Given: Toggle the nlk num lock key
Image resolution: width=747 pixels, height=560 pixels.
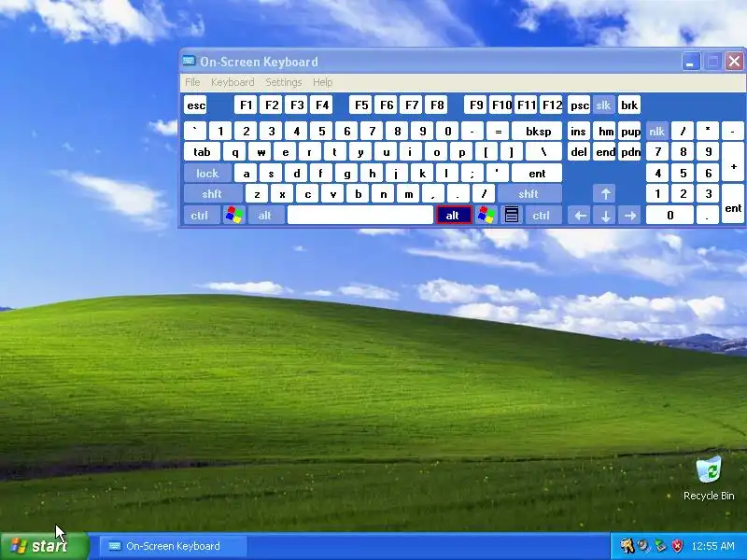Looking at the screenshot, I should coord(657,132).
